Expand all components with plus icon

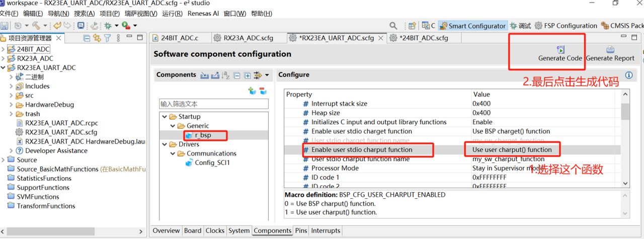[x=247, y=75]
